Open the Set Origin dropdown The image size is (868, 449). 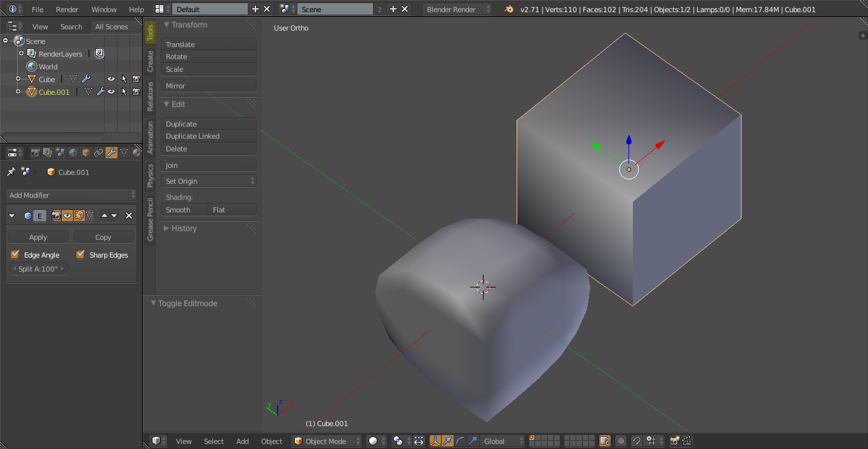pos(208,181)
